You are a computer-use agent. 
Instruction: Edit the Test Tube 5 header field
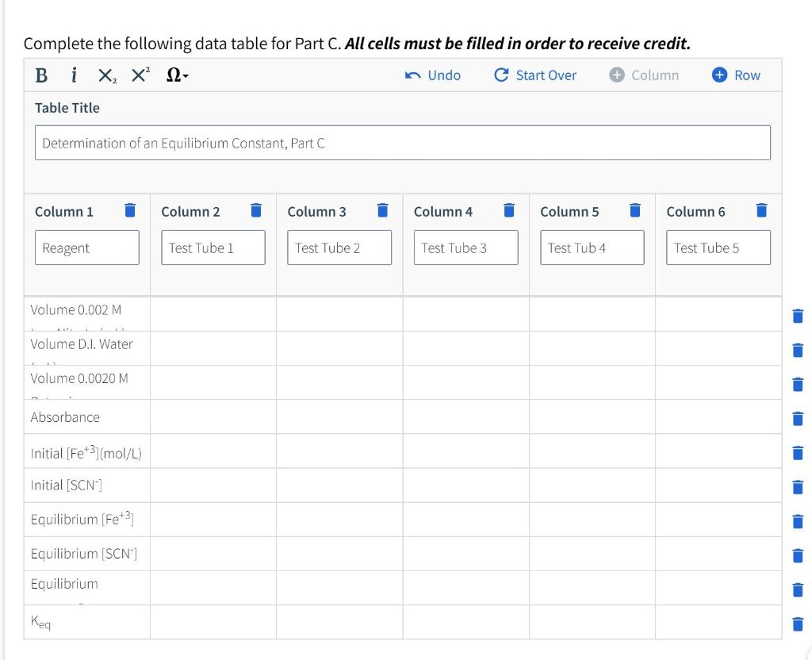(x=718, y=247)
